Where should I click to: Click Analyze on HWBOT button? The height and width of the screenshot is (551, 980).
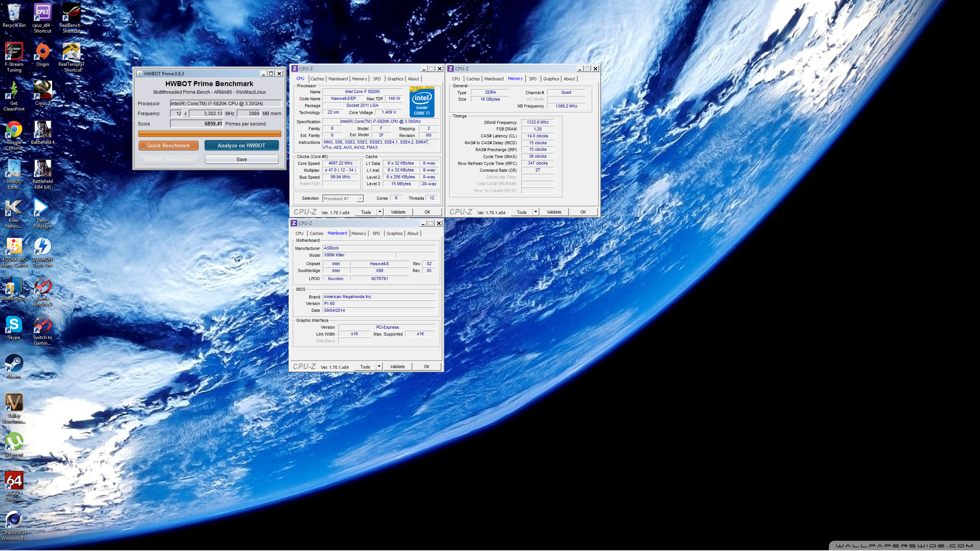click(241, 145)
